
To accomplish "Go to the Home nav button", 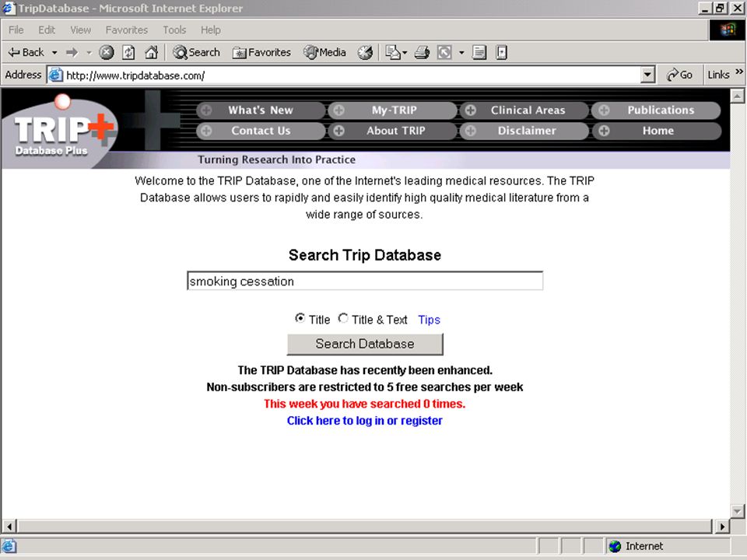I will point(657,131).
